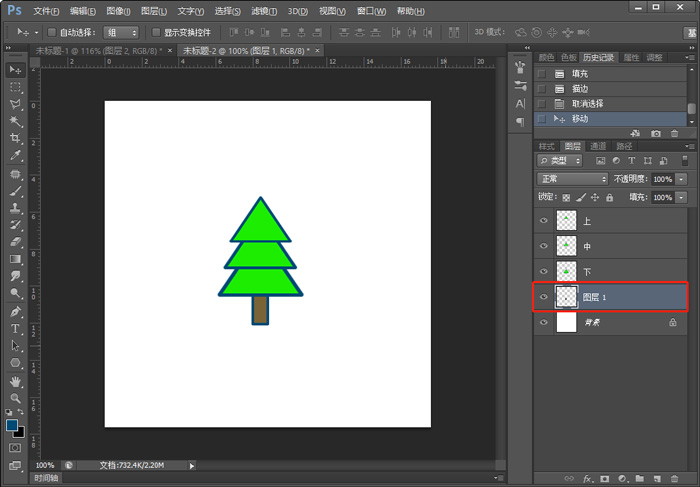Toggle Quick Mask mode

pos(15,448)
